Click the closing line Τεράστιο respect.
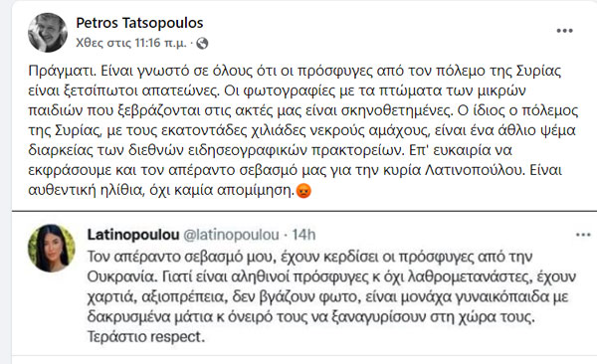 146,337
